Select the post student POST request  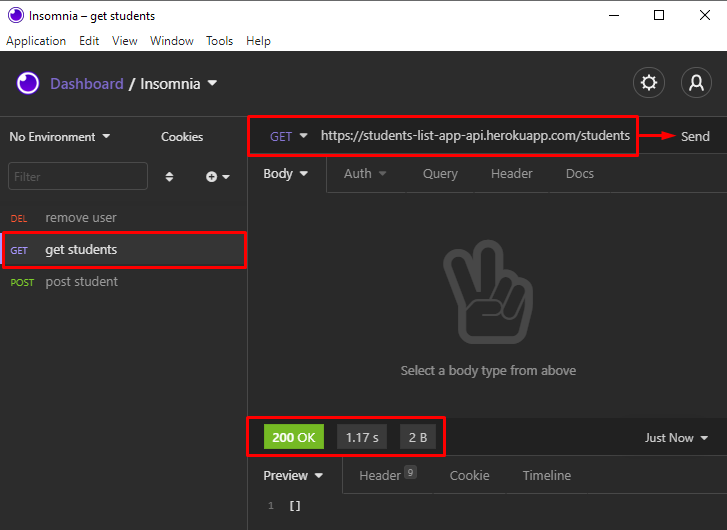click(123, 282)
